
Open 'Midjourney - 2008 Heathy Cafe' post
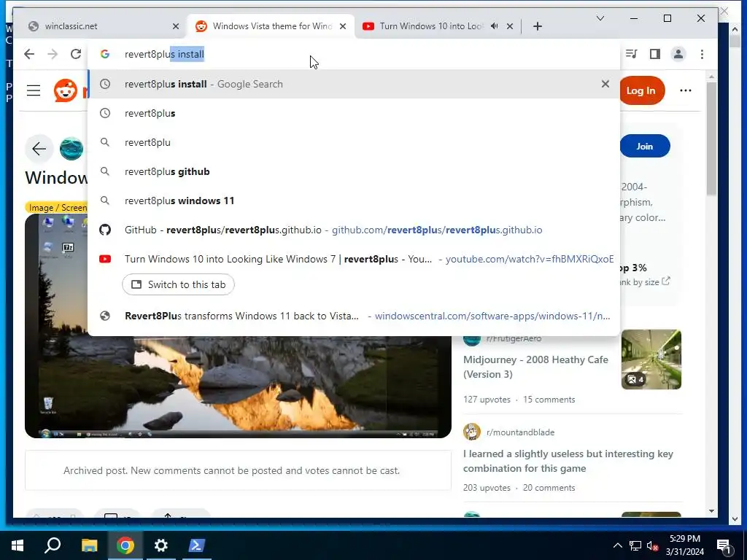535,367
